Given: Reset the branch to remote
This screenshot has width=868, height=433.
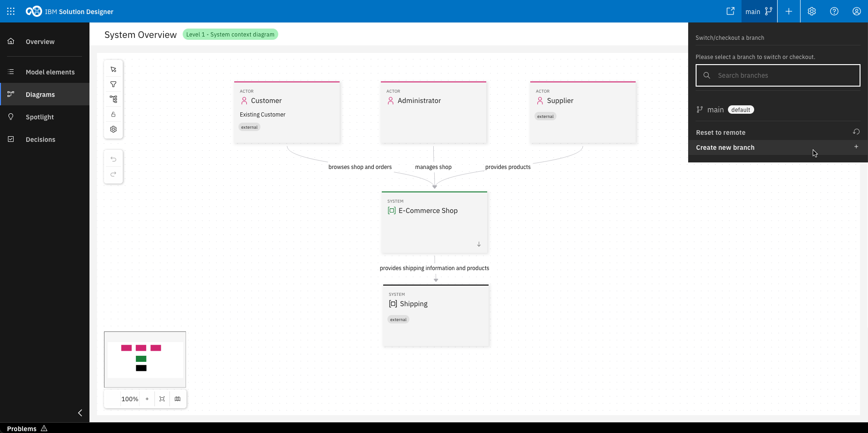Looking at the screenshot, I should point(778,132).
